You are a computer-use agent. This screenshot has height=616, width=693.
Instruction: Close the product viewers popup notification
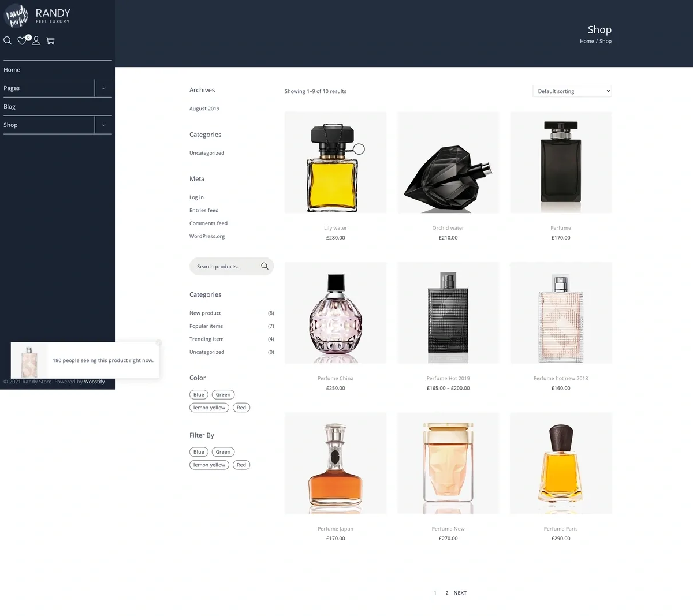coord(158,343)
